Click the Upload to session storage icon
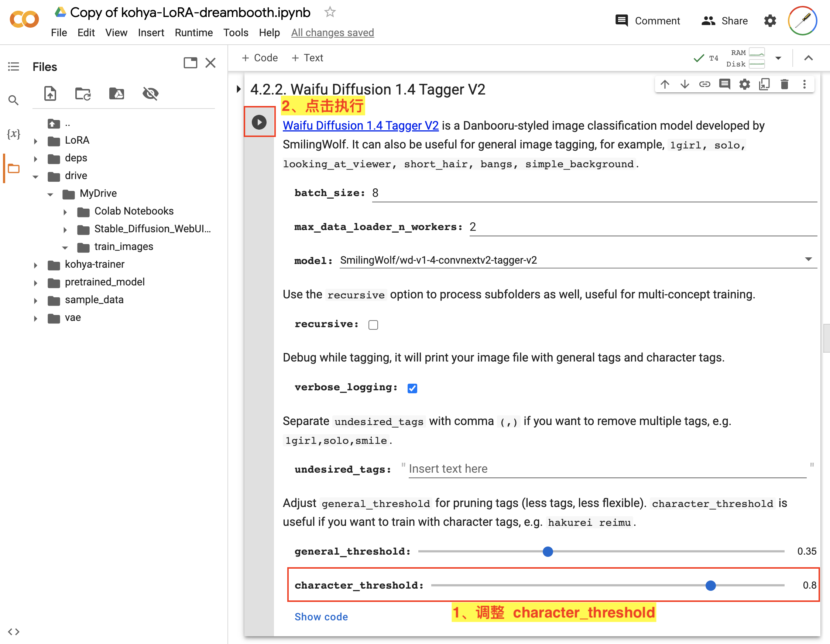The width and height of the screenshot is (830, 644). (50, 93)
